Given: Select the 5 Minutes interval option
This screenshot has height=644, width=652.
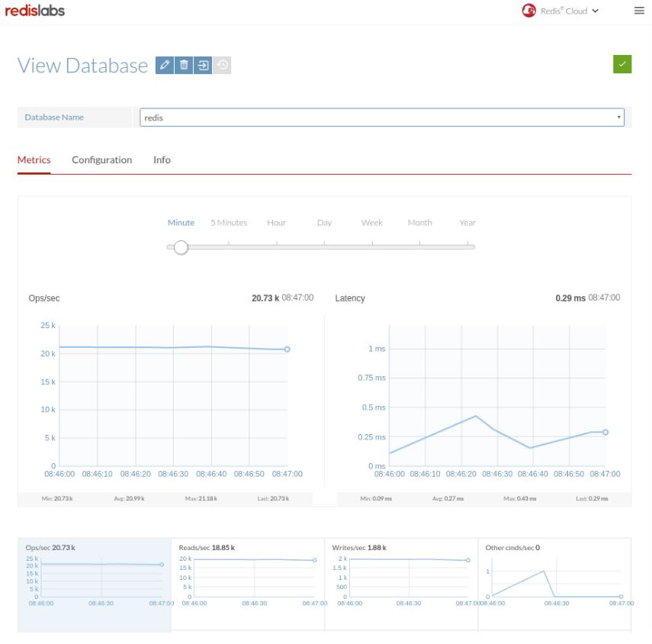Looking at the screenshot, I should tap(228, 222).
